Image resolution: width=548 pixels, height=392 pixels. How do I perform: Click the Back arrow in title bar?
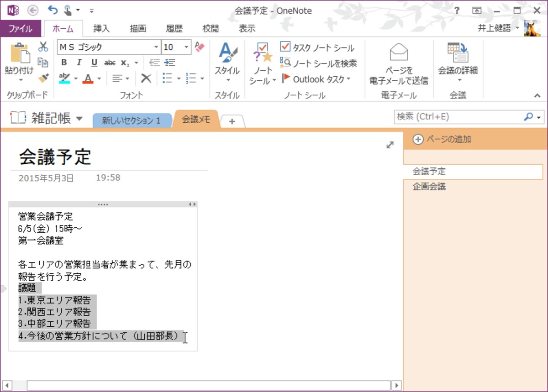[x=33, y=10]
